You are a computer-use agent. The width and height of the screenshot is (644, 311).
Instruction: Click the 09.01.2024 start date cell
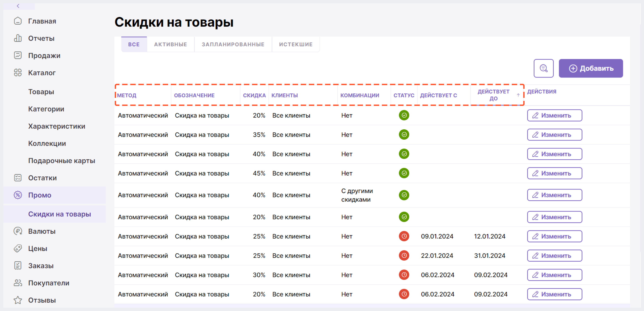437,236
